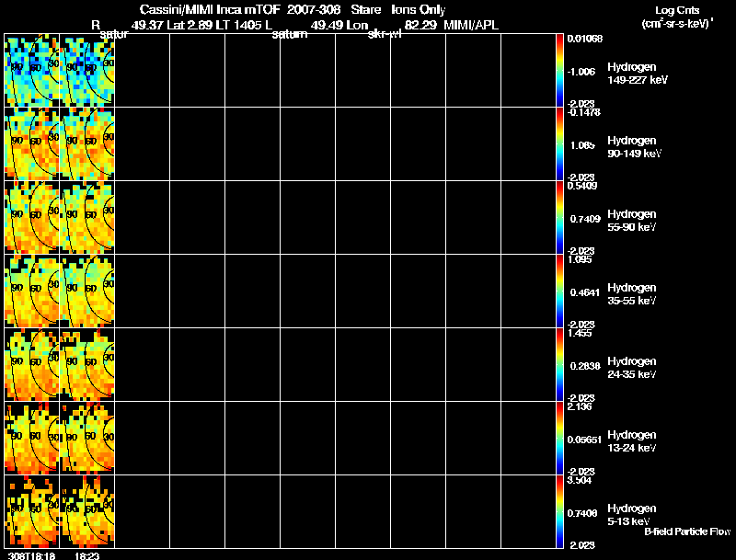
Task: Click the 'MIMI/APL' text in the header
Action: pos(471,25)
